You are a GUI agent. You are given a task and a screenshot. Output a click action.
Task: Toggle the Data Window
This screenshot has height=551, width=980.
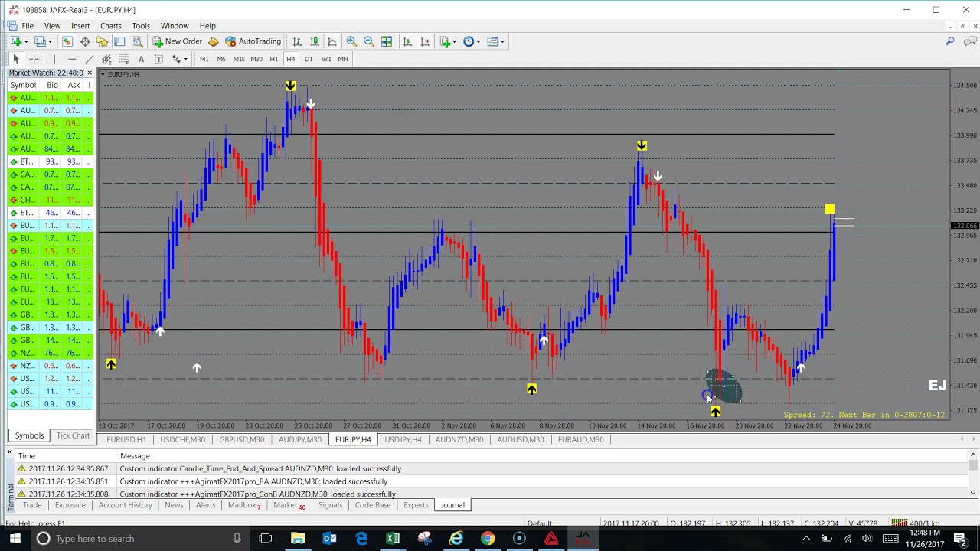[x=85, y=41]
